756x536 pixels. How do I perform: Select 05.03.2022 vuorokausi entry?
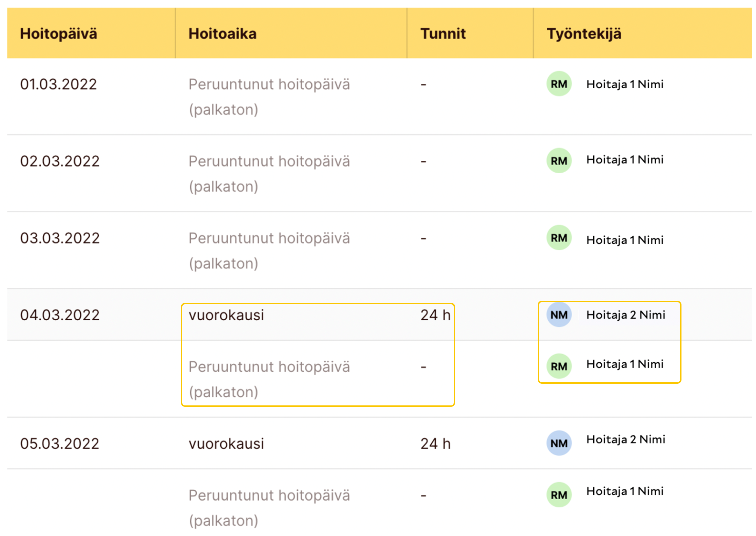point(226,444)
